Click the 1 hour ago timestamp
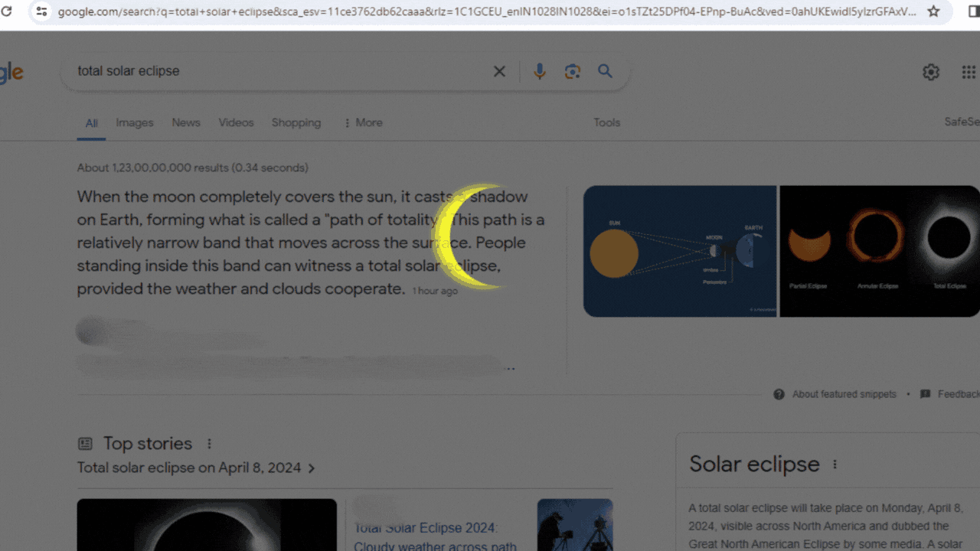980x551 pixels. [x=435, y=291]
